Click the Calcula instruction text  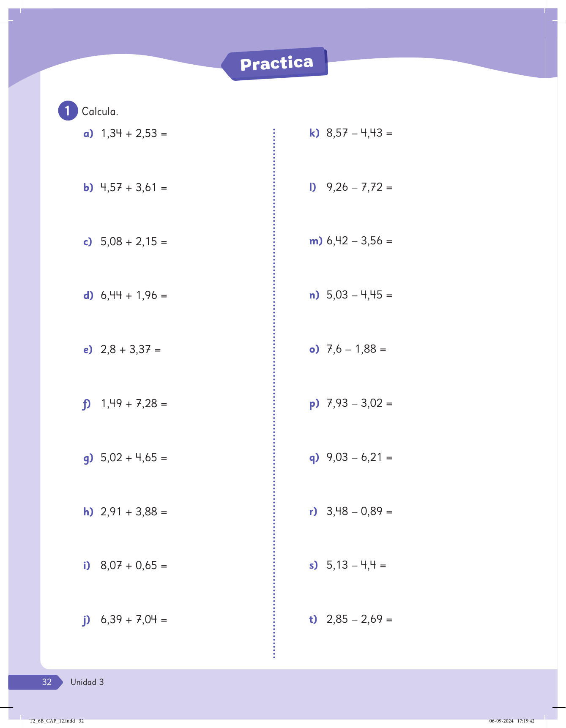click(x=100, y=112)
